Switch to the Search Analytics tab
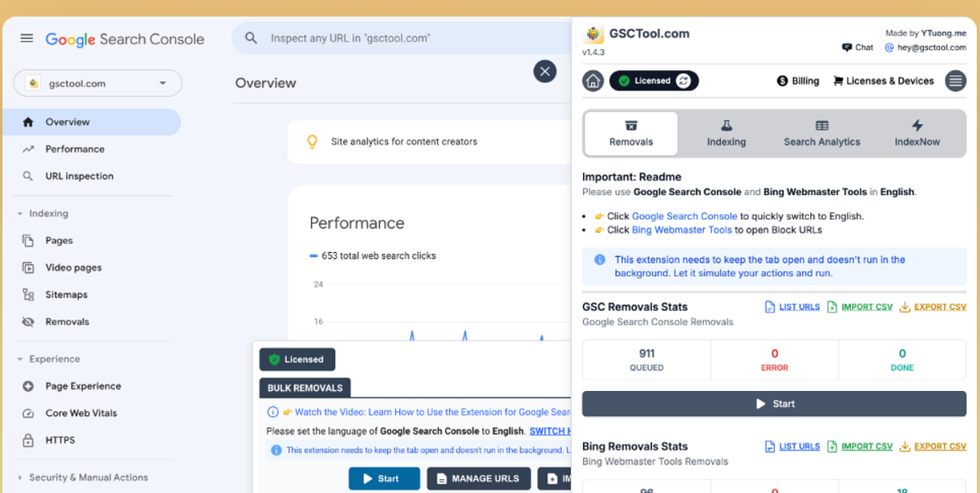The width and height of the screenshot is (980, 493). click(822, 135)
